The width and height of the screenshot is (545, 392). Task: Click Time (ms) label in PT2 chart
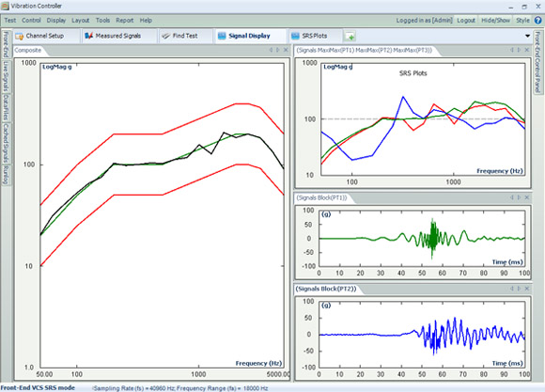pyautogui.click(x=507, y=363)
